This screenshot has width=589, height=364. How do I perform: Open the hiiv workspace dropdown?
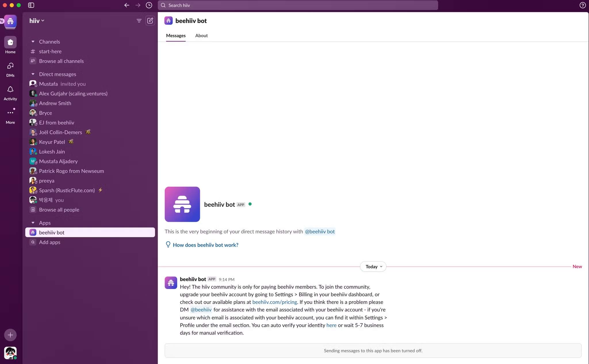click(x=37, y=21)
